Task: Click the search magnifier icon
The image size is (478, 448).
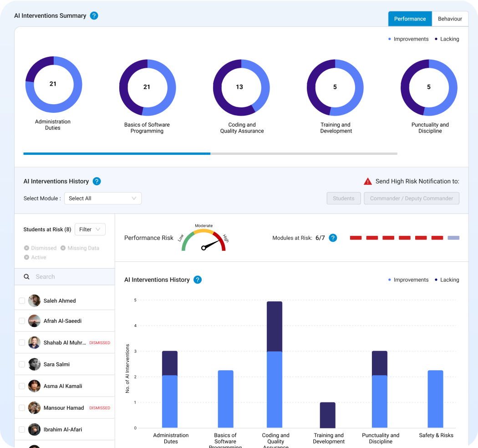Action: pyautogui.click(x=26, y=277)
